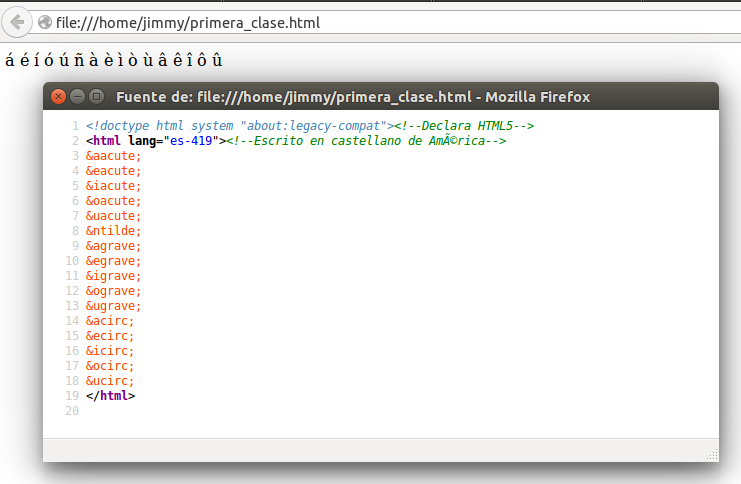The height and width of the screenshot is (484, 741).
Task: Click the source window title bar text
Action: 352,97
